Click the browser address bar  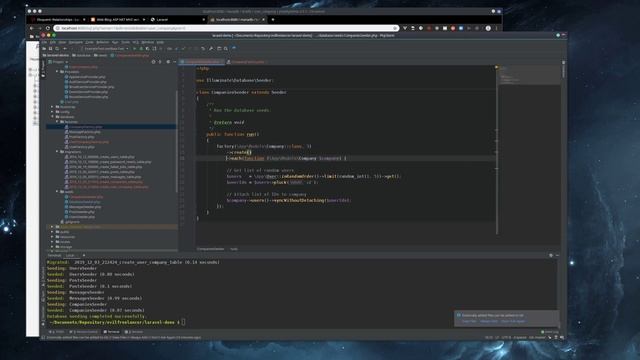pyautogui.click(x=227, y=28)
